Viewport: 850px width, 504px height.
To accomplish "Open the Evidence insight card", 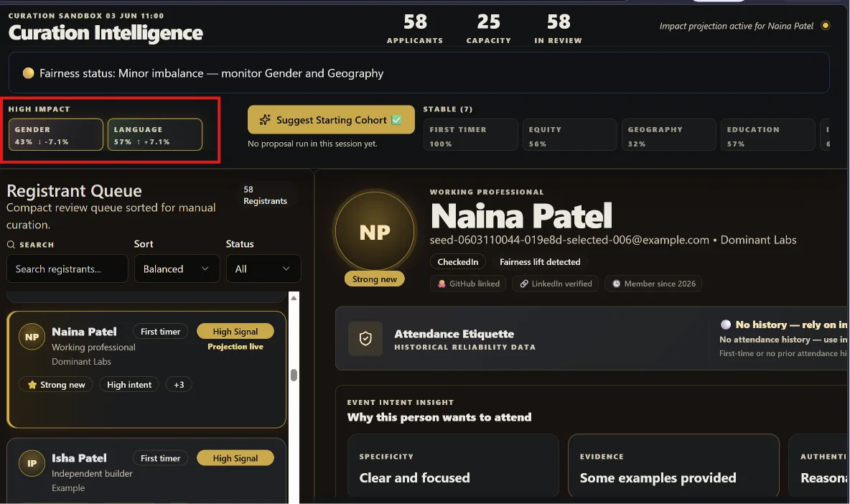I will click(673, 466).
